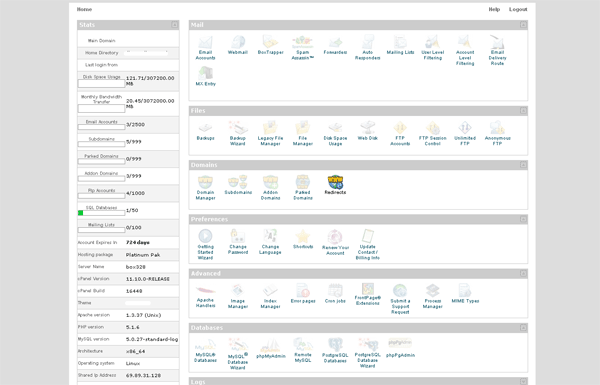Start the MySQL Database Wizard
This screenshot has width=600, height=385.
coord(238,354)
